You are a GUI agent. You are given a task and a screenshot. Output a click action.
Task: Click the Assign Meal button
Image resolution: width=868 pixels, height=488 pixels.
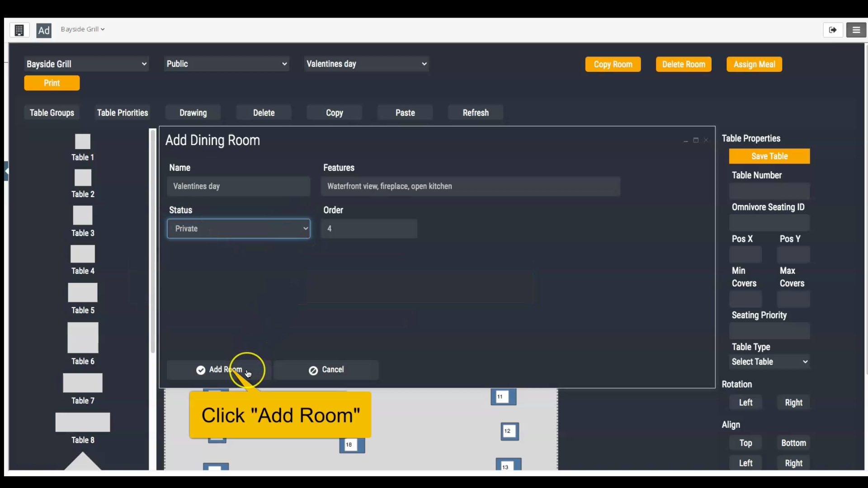pos(754,64)
